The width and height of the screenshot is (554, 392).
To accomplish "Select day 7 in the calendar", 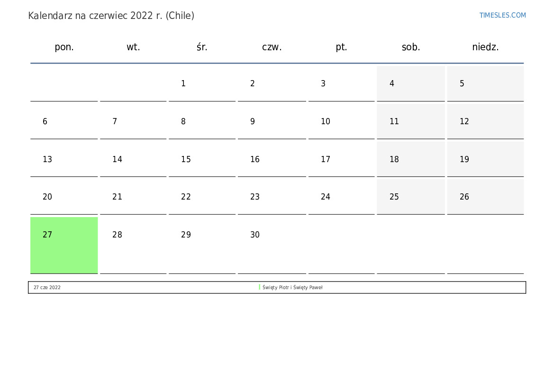I will tap(133, 121).
